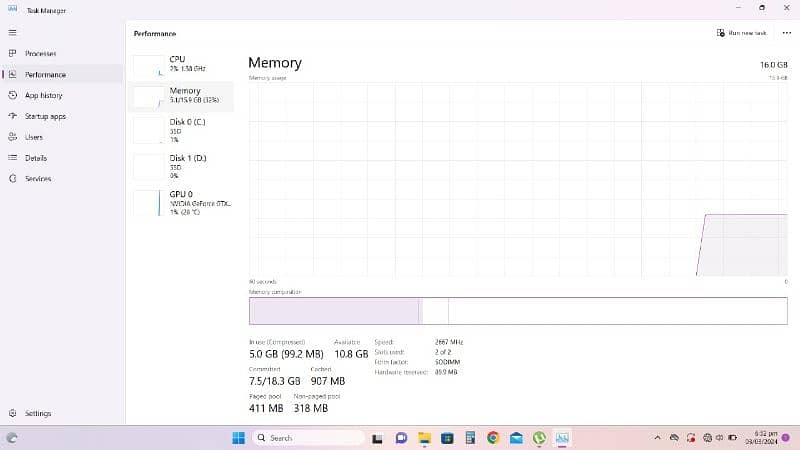Viewport: 800px width, 450px height.
Task: Click the App history icon
Action: (x=12, y=95)
